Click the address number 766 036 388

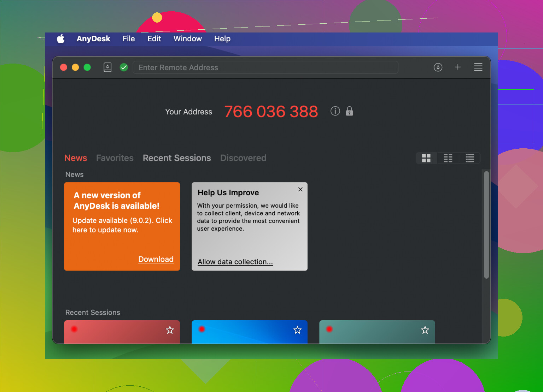[x=271, y=112]
